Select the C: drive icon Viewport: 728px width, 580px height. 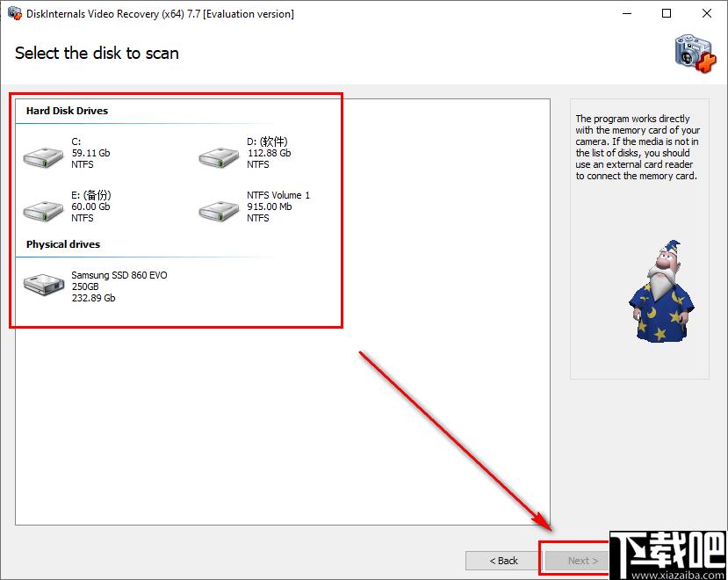[43, 157]
